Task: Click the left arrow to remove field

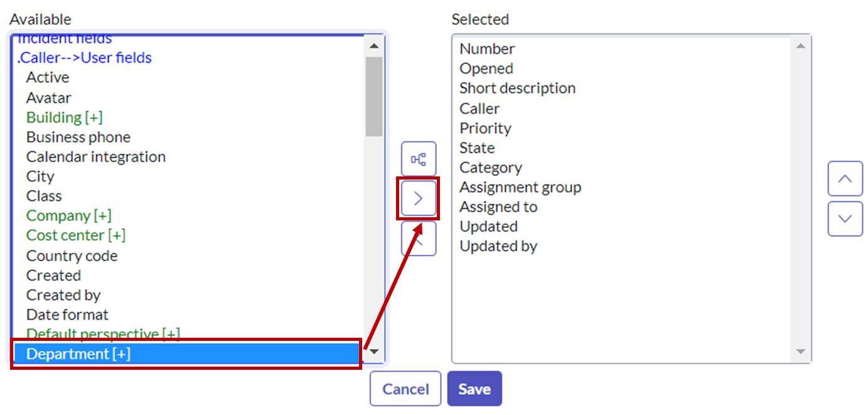Action: tap(417, 238)
